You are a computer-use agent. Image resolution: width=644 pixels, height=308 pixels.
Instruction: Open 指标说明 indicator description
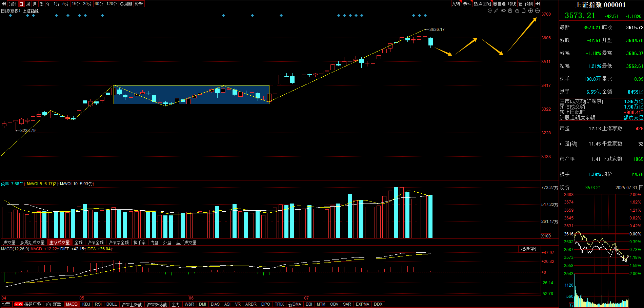(x=529, y=249)
